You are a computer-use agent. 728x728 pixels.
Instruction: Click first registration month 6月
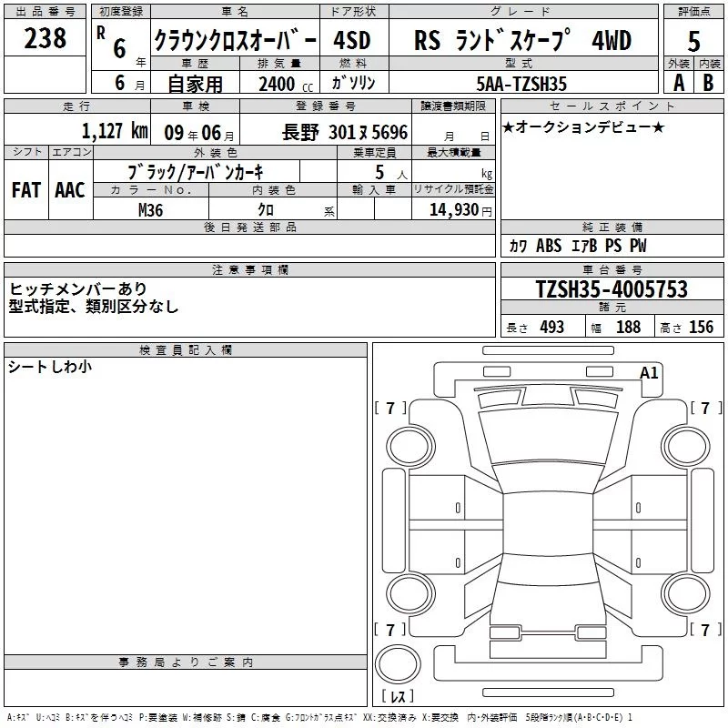click(129, 83)
